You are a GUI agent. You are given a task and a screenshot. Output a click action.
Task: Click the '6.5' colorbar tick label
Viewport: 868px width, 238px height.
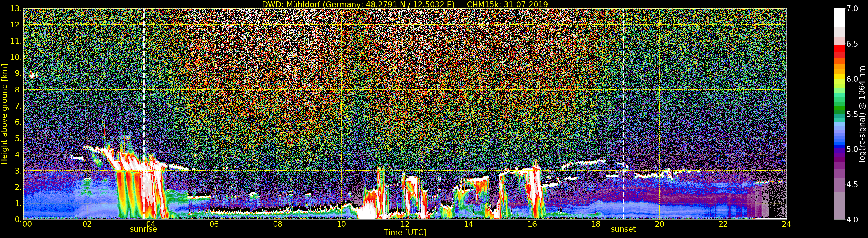click(852, 44)
